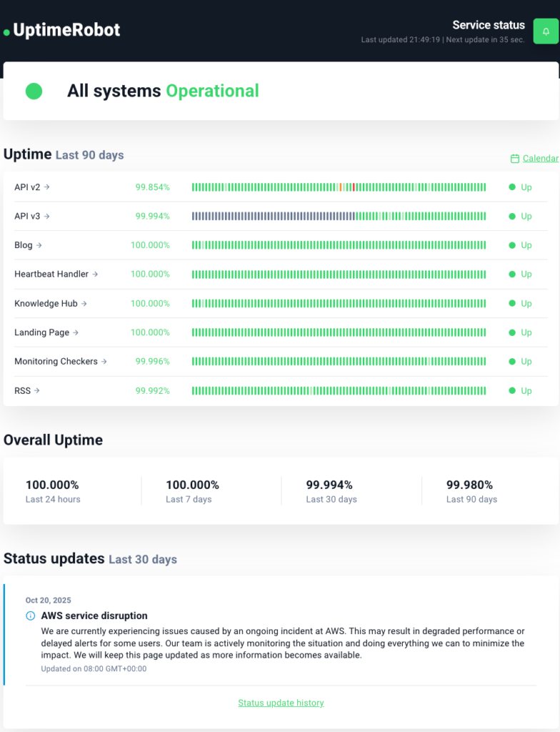Click the green operational status dot
The image size is (560, 732).
pyautogui.click(x=34, y=91)
